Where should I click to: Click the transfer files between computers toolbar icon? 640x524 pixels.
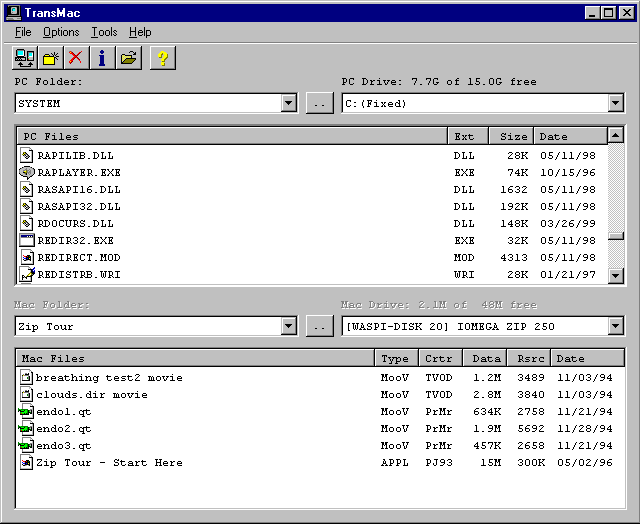25,58
